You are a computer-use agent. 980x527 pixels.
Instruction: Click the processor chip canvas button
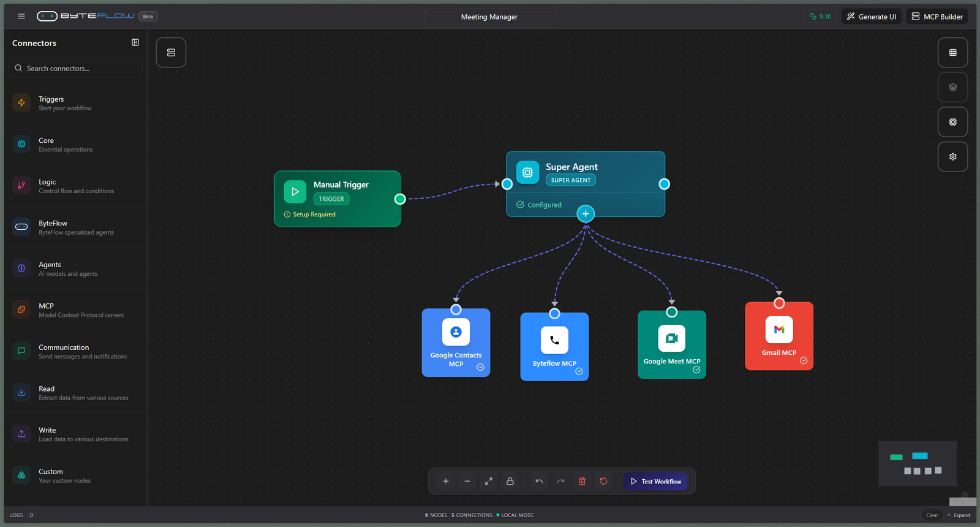click(952, 122)
